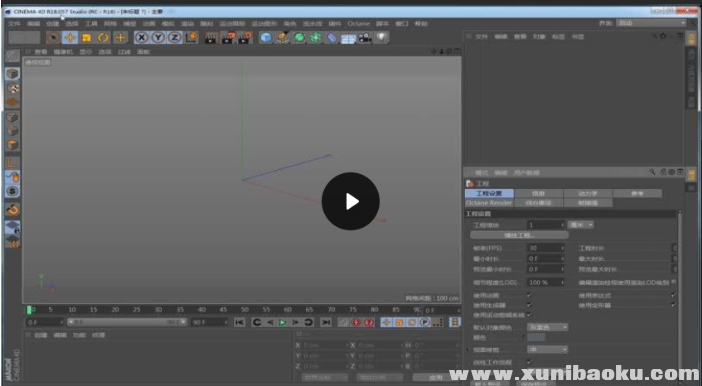Open the default object color dropdown

[x=548, y=327]
